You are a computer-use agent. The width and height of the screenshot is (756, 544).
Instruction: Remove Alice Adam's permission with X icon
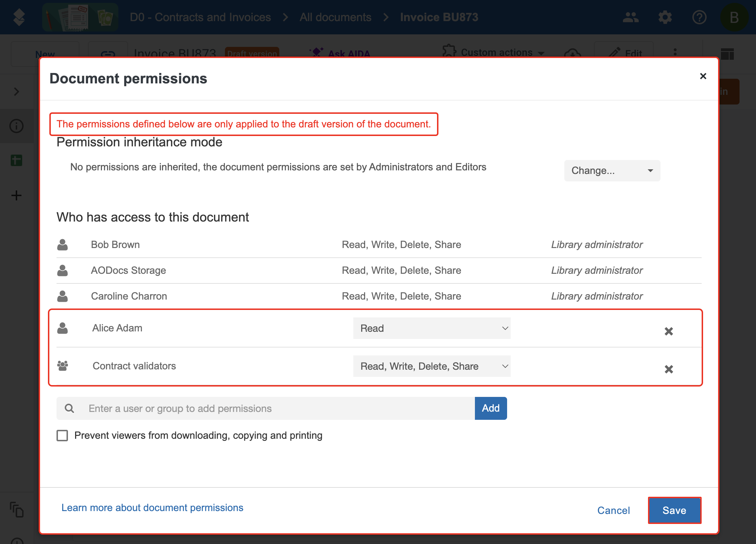pos(668,331)
